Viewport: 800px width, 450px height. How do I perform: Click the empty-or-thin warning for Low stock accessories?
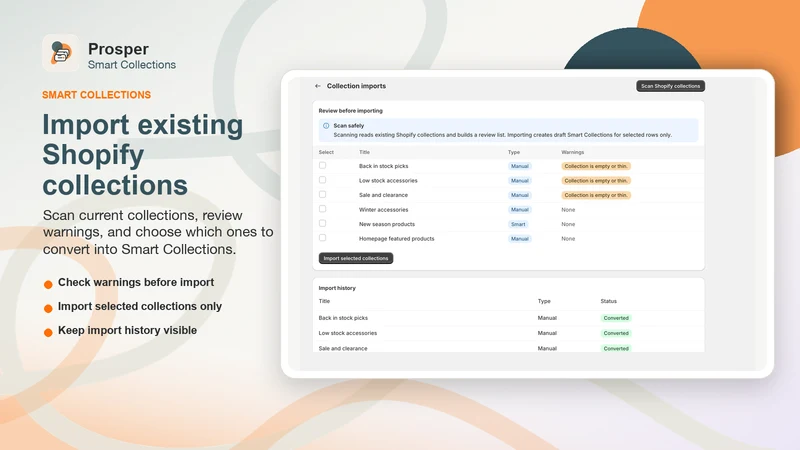pyautogui.click(x=596, y=181)
